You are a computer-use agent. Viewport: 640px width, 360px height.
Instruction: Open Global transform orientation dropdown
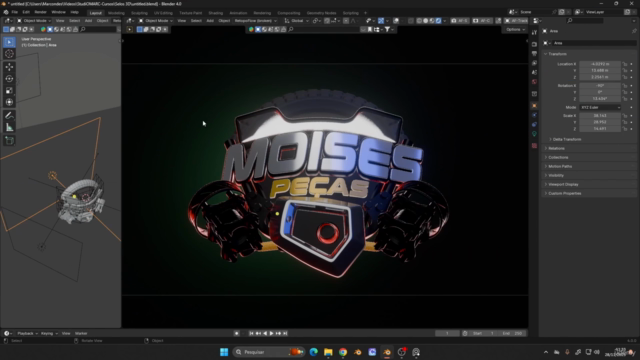click(x=297, y=20)
